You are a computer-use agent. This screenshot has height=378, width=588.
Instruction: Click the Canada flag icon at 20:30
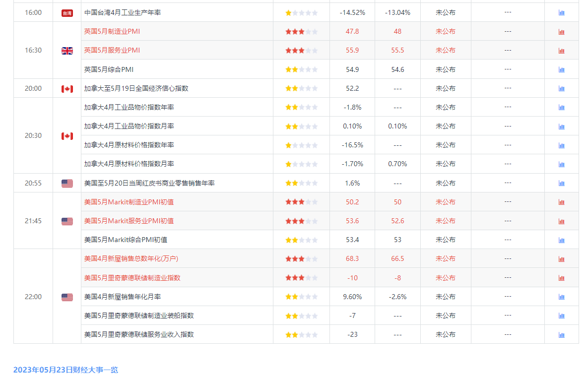pos(67,136)
